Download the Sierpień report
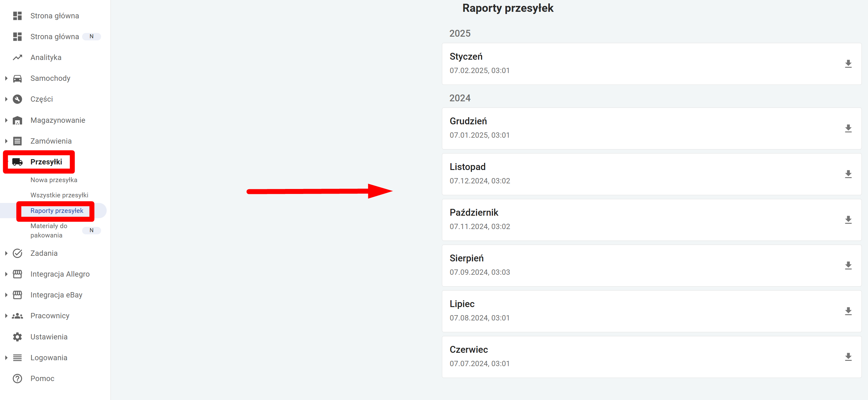The image size is (868, 400). [848, 266]
